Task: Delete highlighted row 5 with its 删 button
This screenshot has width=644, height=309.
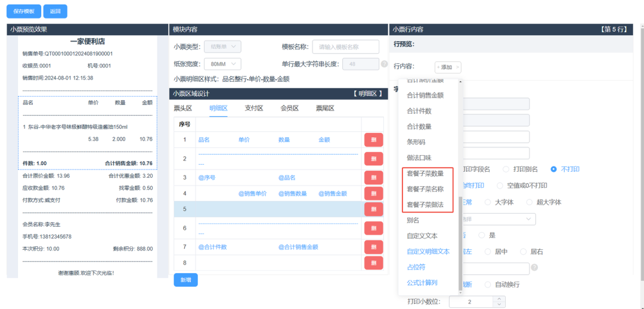Action: pos(373,209)
